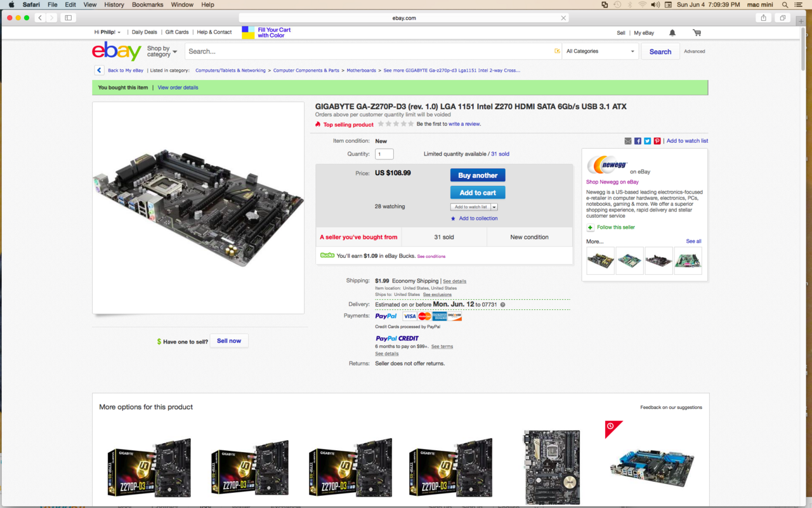
Task: Click the Add to collection link
Action: click(x=478, y=218)
